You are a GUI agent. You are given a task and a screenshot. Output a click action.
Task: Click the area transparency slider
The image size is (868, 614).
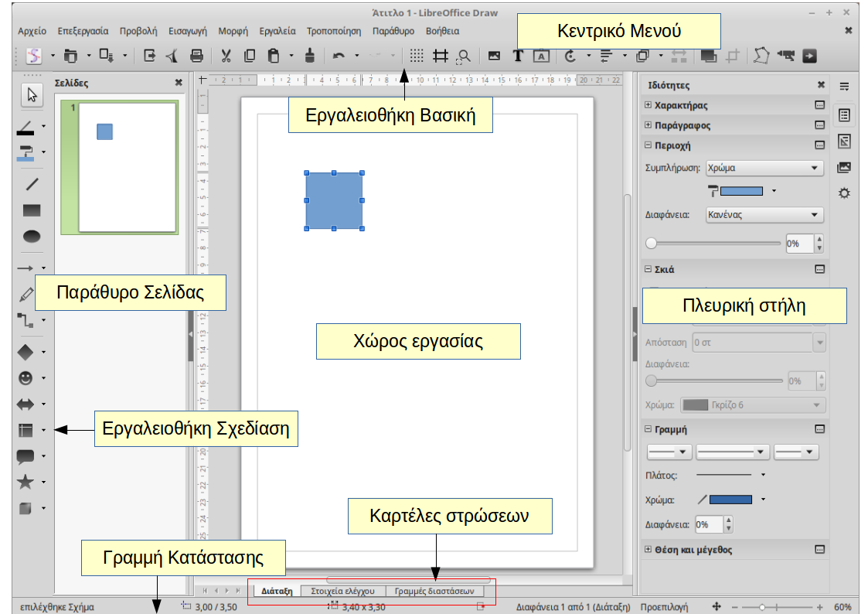tap(713, 243)
